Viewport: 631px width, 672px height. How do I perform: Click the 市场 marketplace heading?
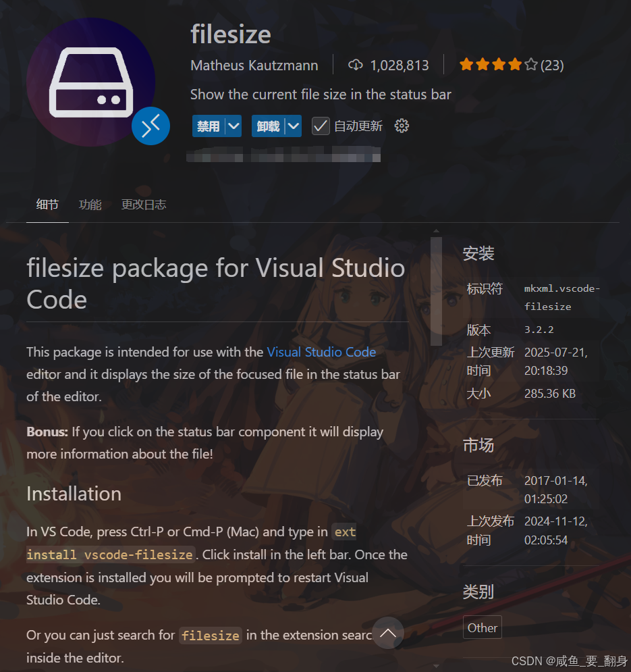pos(478,445)
